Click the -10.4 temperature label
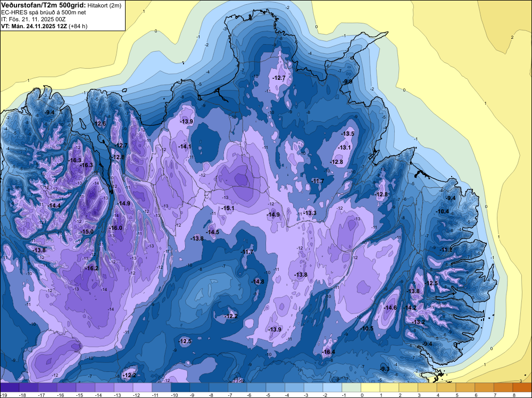532x398 pixels. click(443, 211)
